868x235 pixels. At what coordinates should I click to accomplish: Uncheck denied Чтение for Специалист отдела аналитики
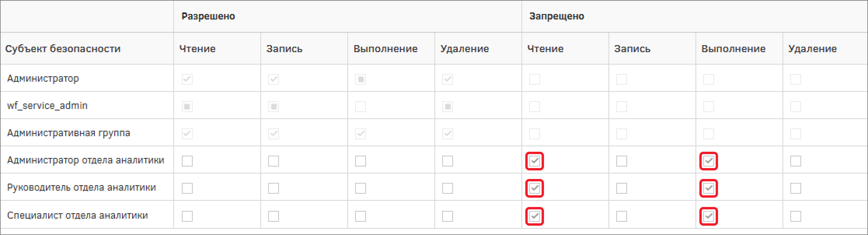click(x=535, y=216)
